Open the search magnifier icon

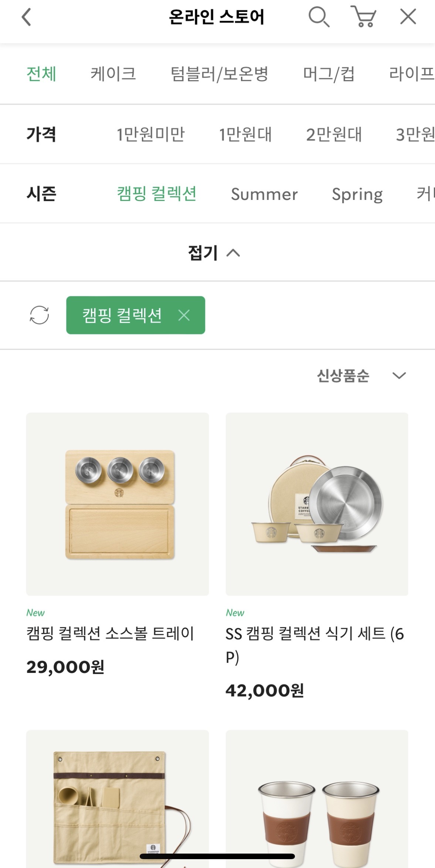pyautogui.click(x=319, y=17)
